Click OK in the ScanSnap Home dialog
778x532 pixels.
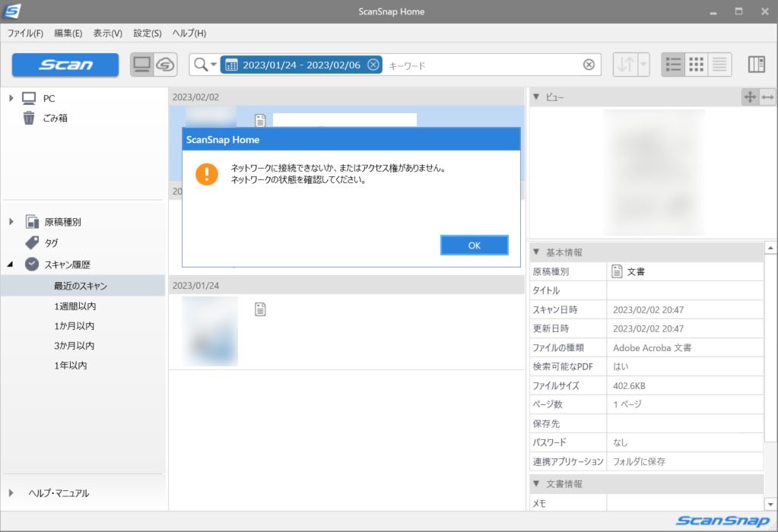[x=474, y=245]
